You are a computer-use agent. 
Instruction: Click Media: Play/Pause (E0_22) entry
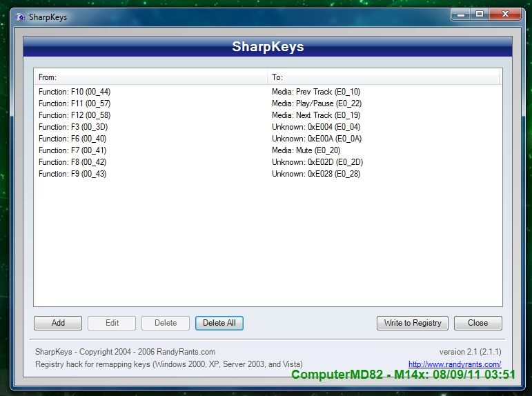(x=317, y=103)
